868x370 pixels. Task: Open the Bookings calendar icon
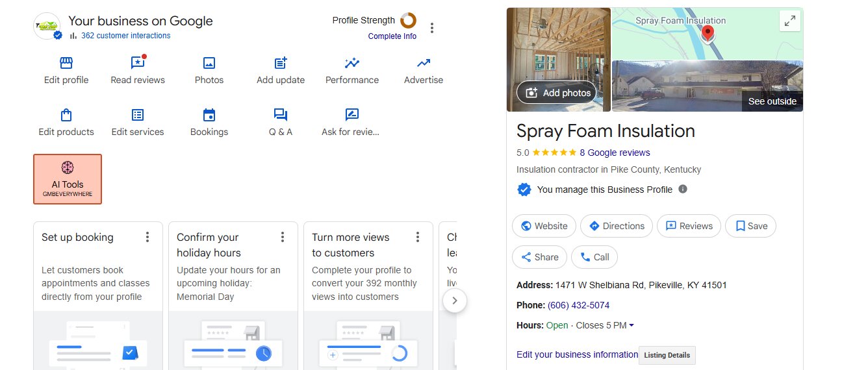[x=209, y=115]
